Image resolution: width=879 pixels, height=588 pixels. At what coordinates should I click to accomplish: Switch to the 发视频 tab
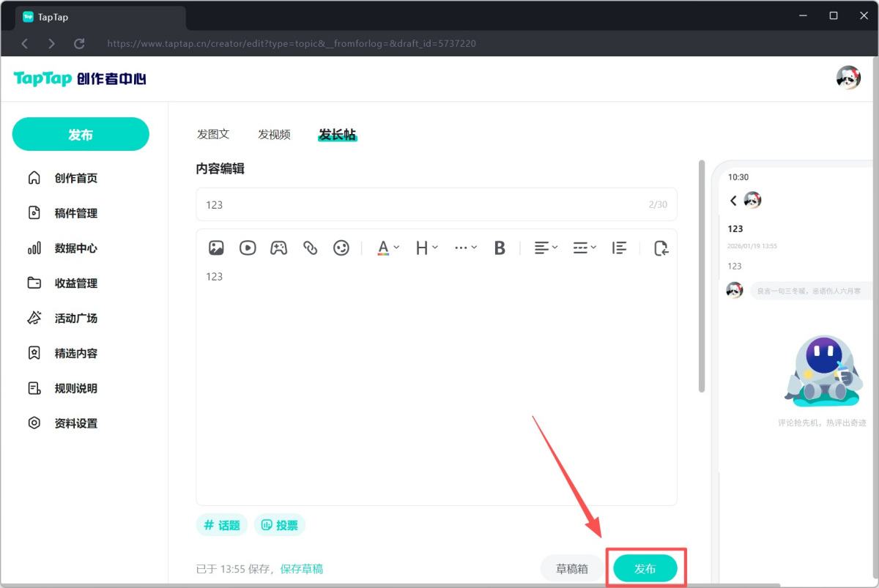tap(274, 134)
